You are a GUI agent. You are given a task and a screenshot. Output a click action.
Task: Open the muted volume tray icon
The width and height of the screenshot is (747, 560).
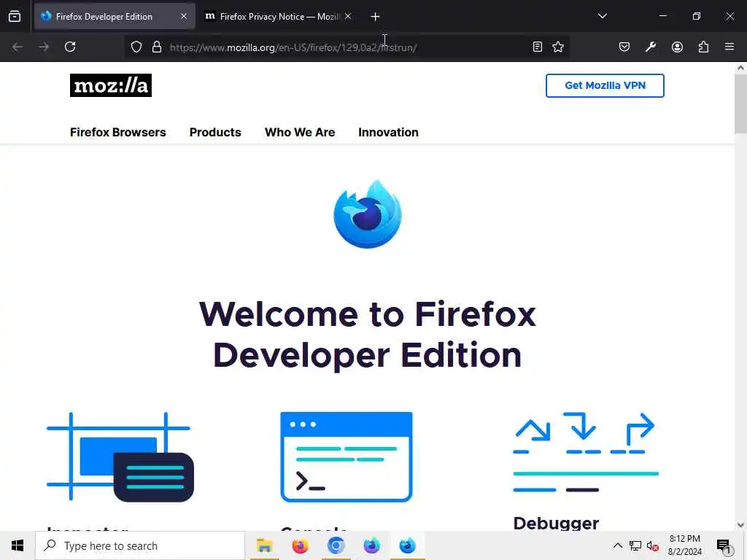pyautogui.click(x=653, y=545)
